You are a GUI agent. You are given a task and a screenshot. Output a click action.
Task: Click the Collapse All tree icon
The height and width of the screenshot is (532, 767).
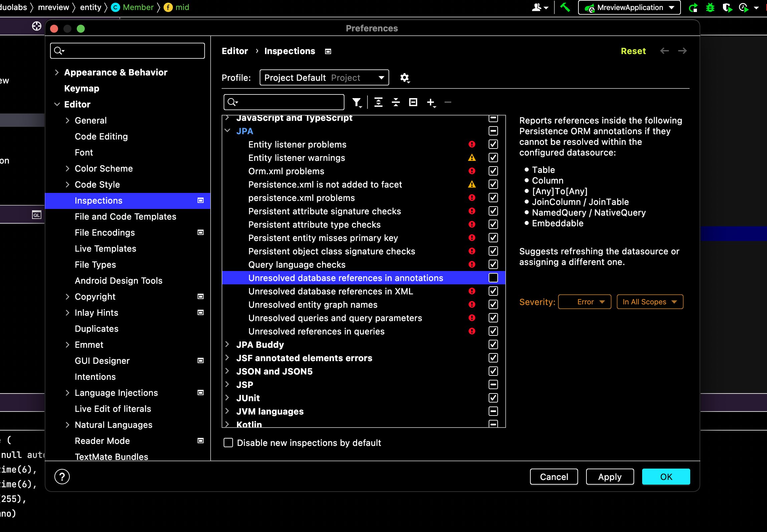point(396,102)
